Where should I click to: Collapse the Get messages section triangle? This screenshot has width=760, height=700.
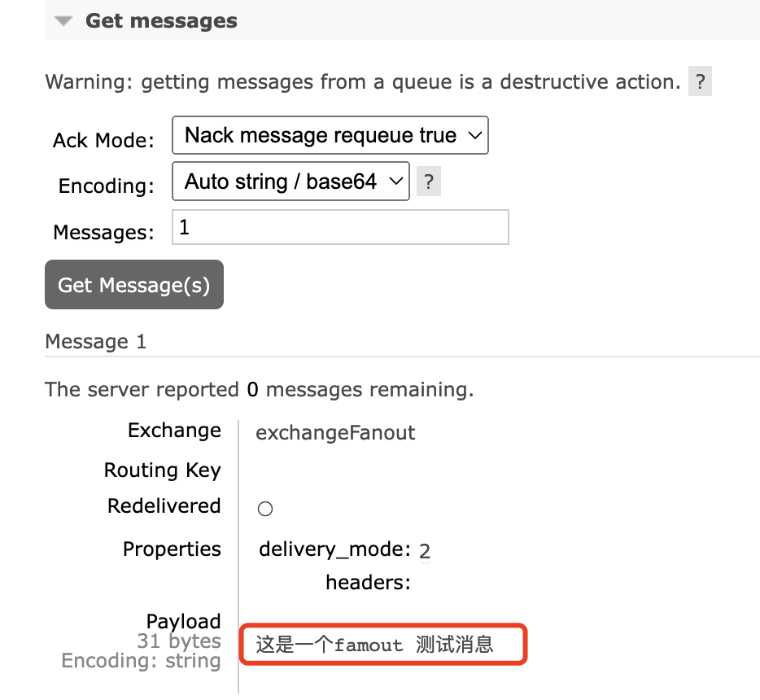click(64, 21)
